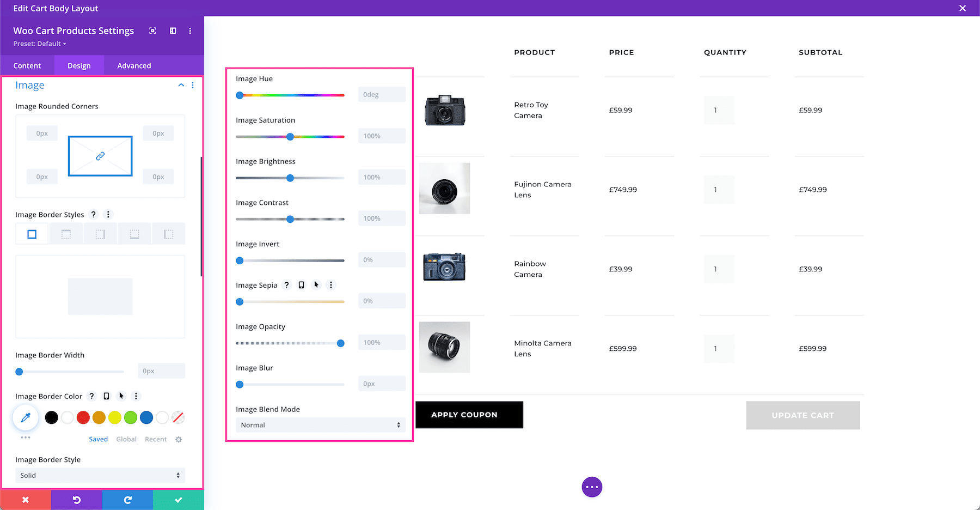Select the red color swatch
The height and width of the screenshot is (510, 980).
click(83, 417)
